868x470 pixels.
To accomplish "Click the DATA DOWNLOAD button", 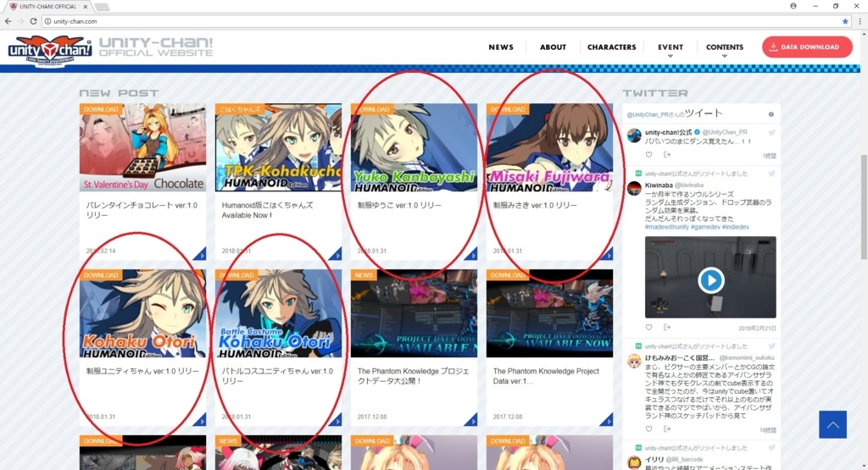I will (807, 47).
